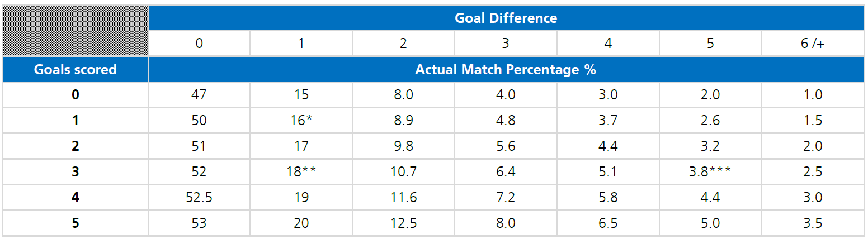Image resolution: width=868 pixels, height=239 pixels.
Task: Select the cell with value 10.7
Action: pyautogui.click(x=403, y=172)
